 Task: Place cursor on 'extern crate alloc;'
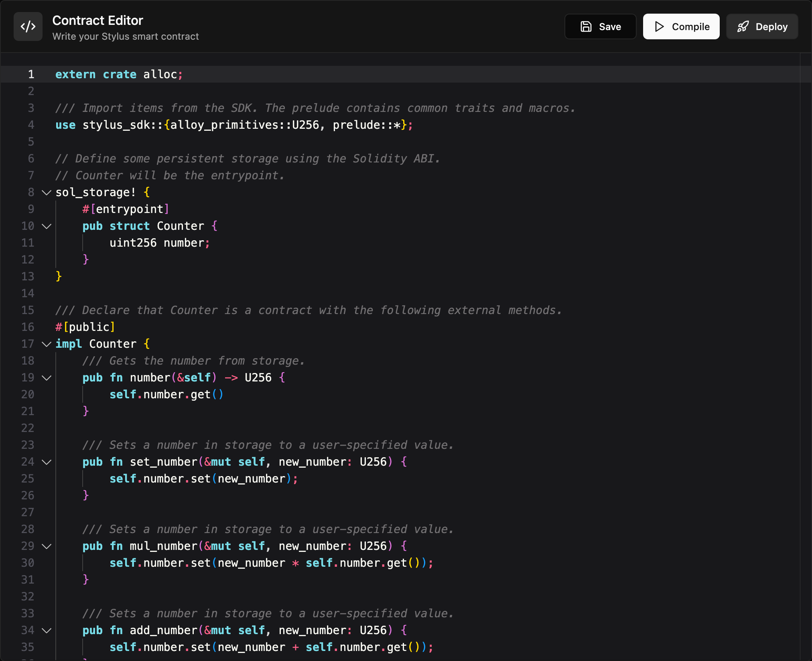coord(119,75)
